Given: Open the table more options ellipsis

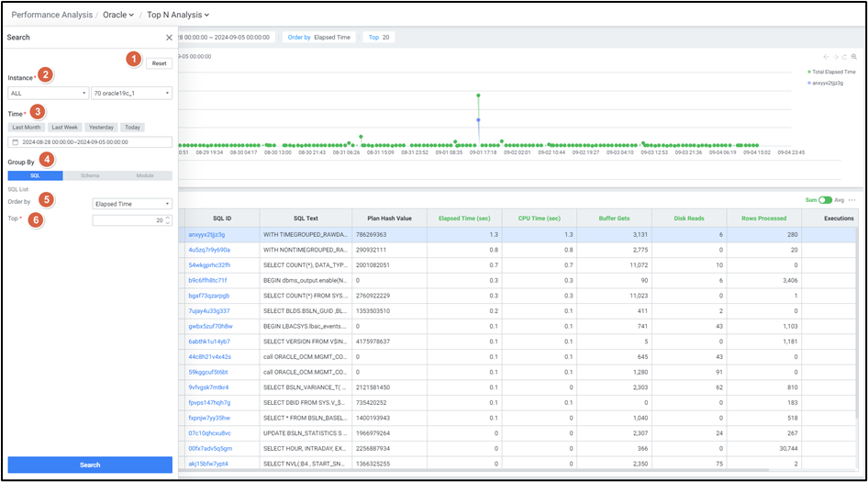Looking at the screenshot, I should coord(851,200).
